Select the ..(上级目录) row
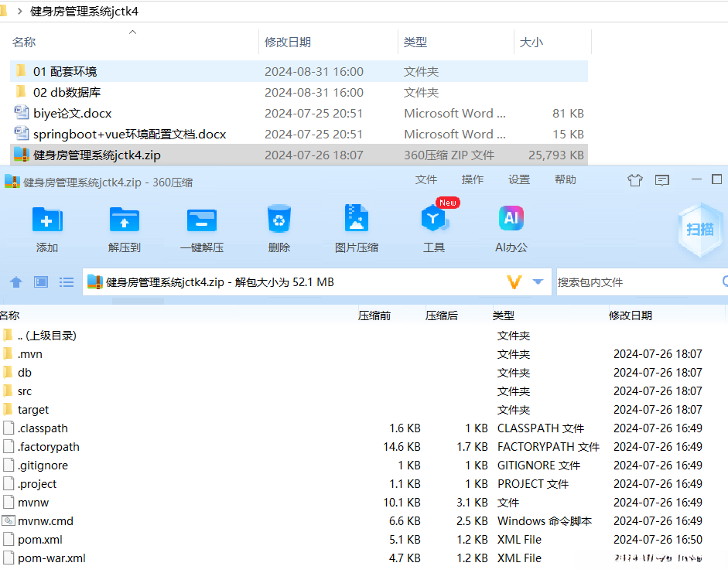Viewport: 728px width, 573px height. coord(362,336)
